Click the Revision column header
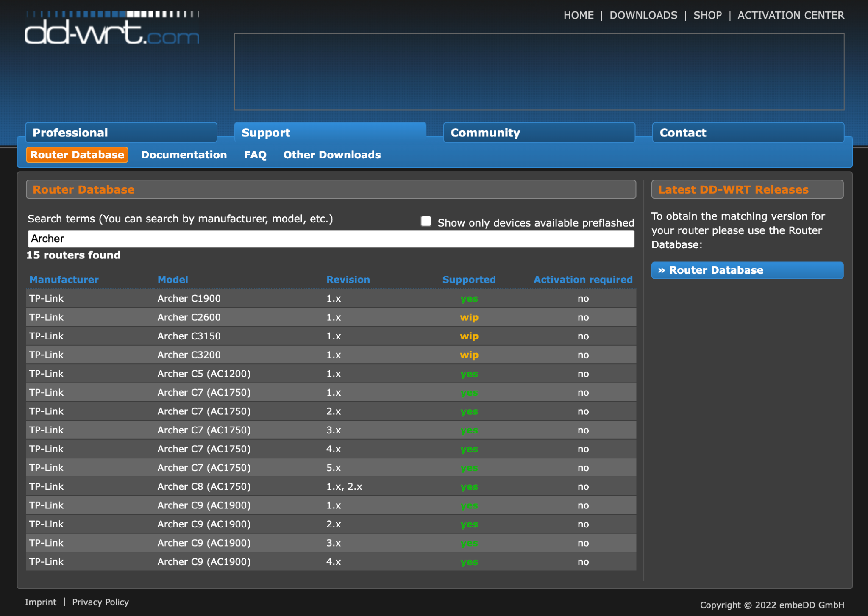The height and width of the screenshot is (616, 868). pos(348,280)
